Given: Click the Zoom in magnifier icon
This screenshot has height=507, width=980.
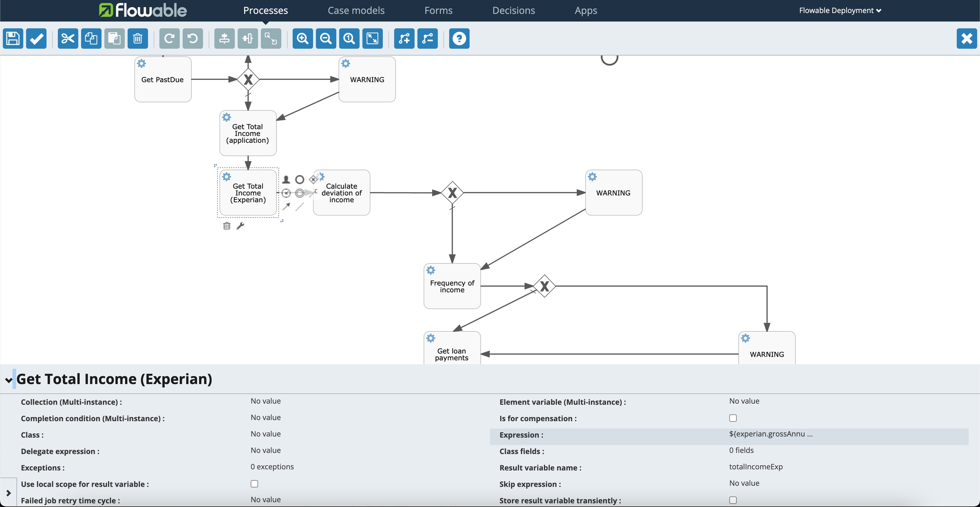Looking at the screenshot, I should [x=303, y=39].
